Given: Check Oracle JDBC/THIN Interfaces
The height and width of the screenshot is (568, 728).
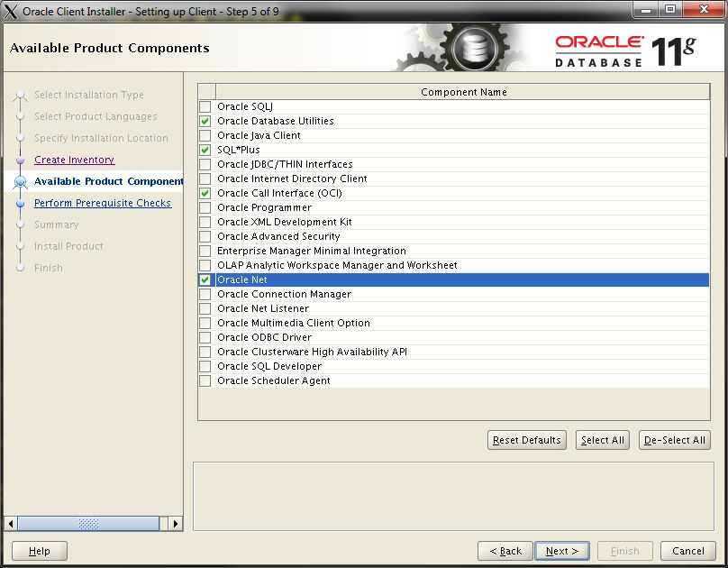Looking at the screenshot, I should [205, 164].
